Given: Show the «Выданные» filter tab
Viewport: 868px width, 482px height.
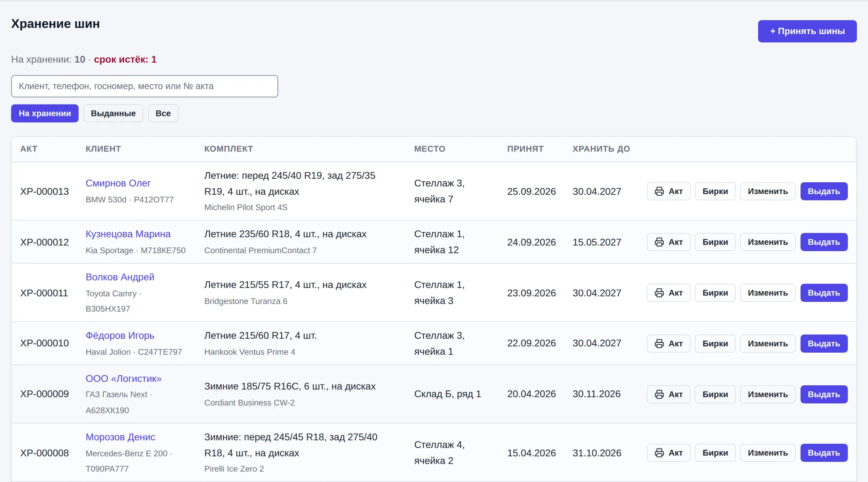Looking at the screenshot, I should 113,114.
